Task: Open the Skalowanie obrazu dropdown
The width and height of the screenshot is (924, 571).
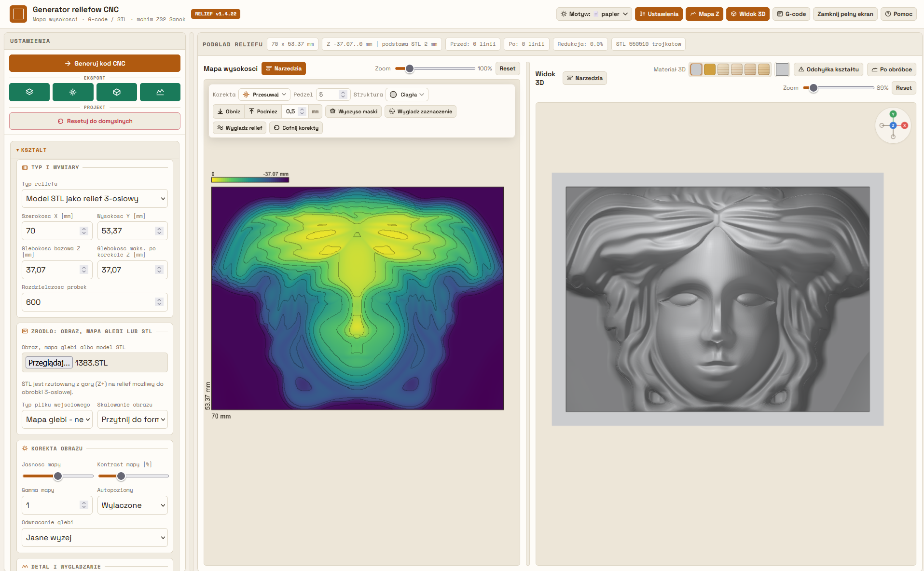Action: (132, 420)
